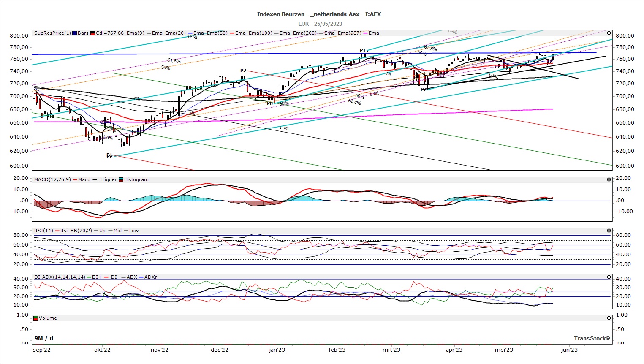This screenshot has height=364, width=644.
Task: Click the Histogram legend color swatch
Action: pos(121,179)
